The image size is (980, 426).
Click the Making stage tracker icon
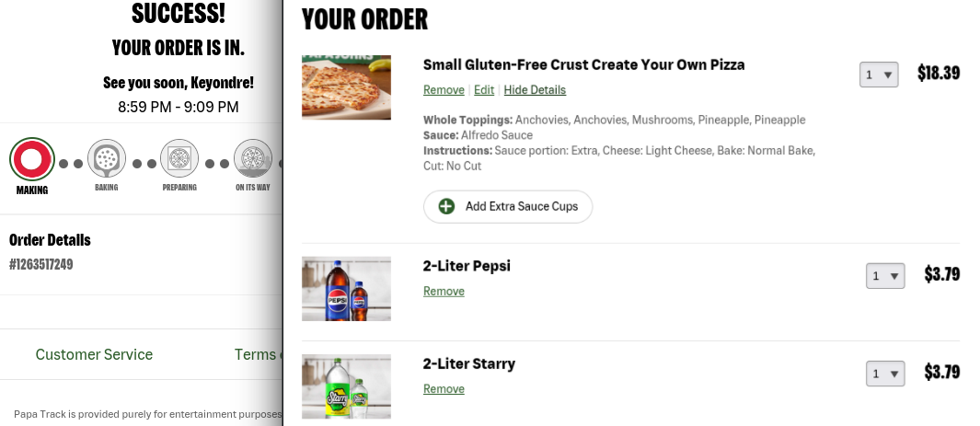coord(31,159)
